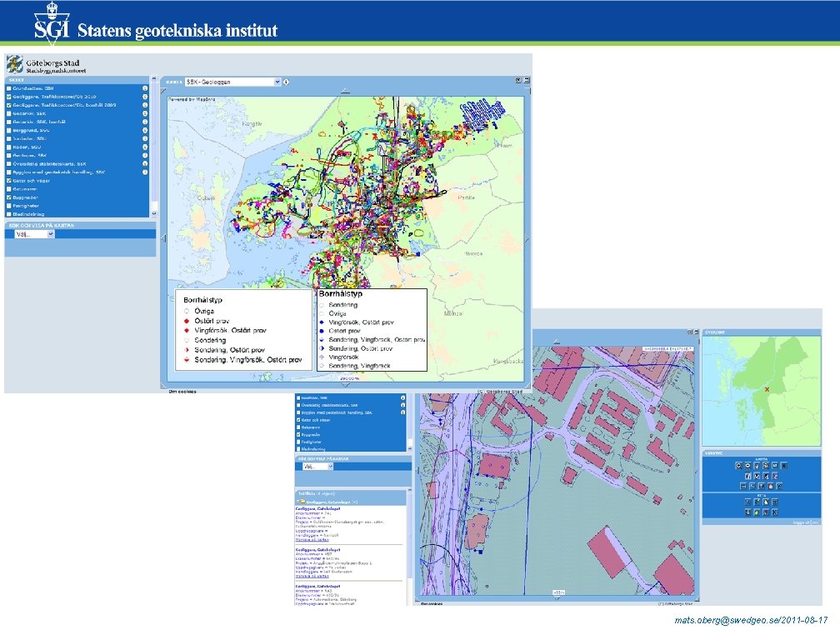
Task: Click the Översikt thumbnail map
Action: (x=762, y=391)
